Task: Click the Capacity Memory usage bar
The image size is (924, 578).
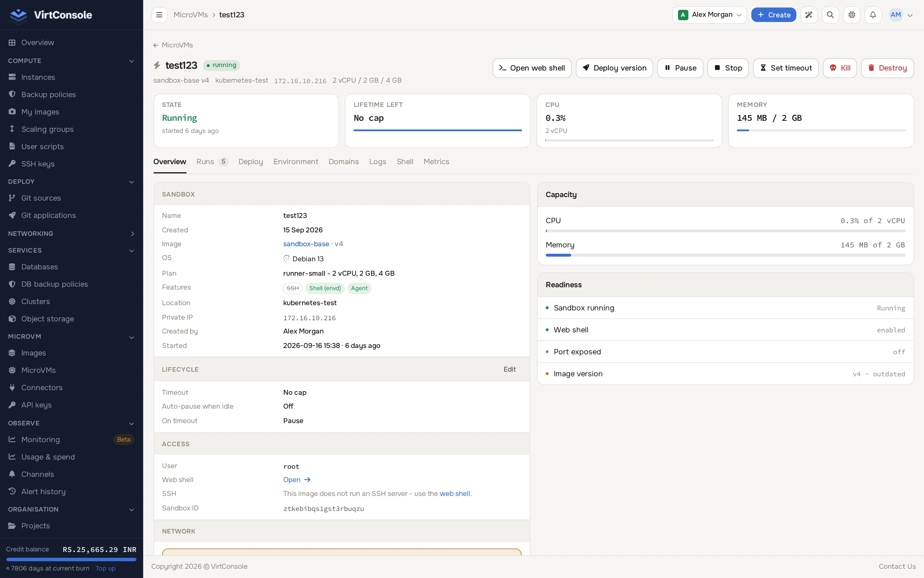Action: [x=725, y=255]
